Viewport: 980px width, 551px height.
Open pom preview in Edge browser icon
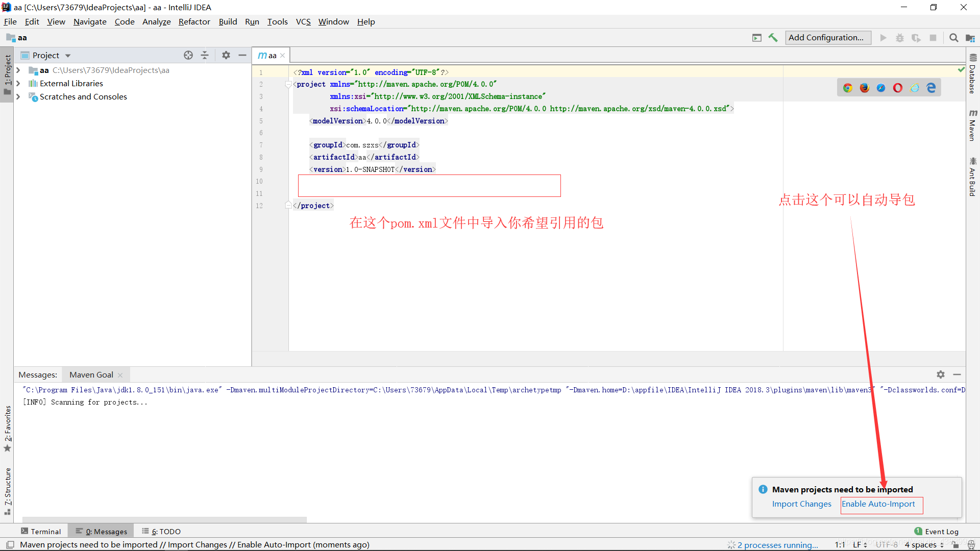tap(932, 88)
